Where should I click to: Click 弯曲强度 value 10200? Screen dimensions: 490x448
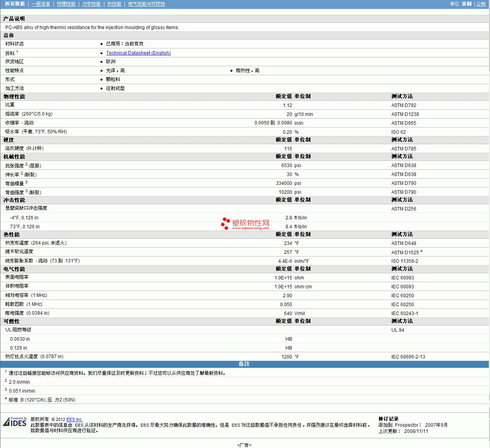[286, 192]
